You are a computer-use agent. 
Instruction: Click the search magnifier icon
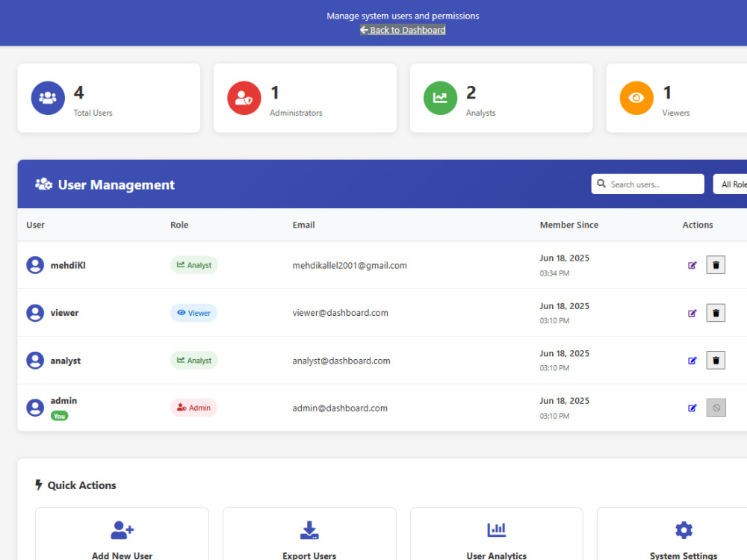click(601, 184)
